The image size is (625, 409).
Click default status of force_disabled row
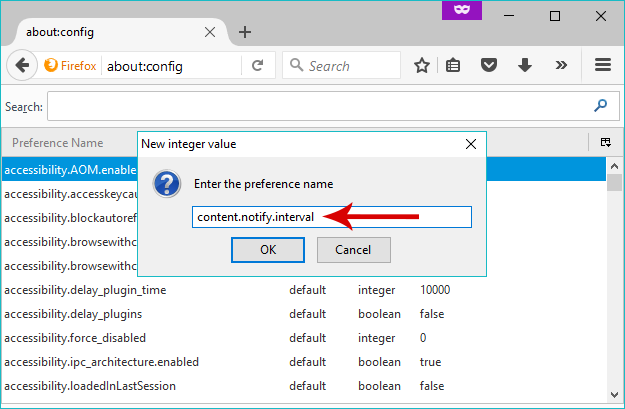[x=307, y=338]
